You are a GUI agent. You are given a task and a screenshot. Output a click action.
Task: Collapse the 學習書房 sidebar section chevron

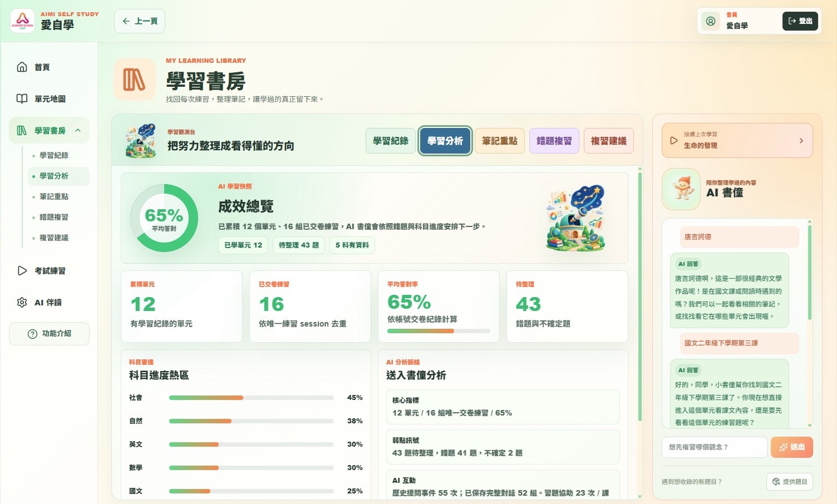pos(78,131)
